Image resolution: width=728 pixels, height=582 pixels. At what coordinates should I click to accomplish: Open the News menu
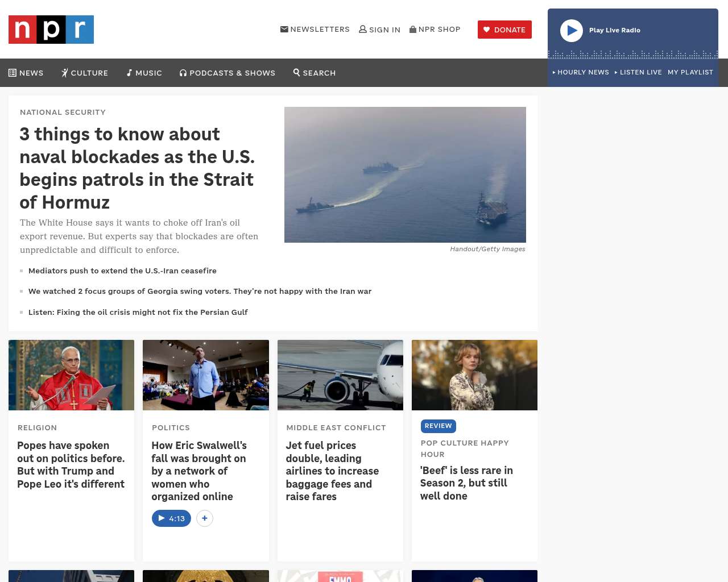tap(26, 73)
